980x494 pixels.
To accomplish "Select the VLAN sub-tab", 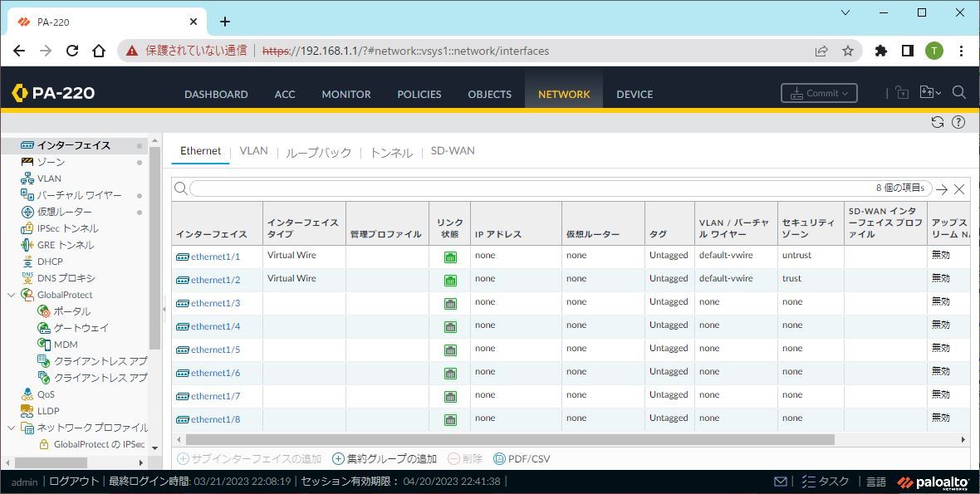I will pyautogui.click(x=254, y=151).
